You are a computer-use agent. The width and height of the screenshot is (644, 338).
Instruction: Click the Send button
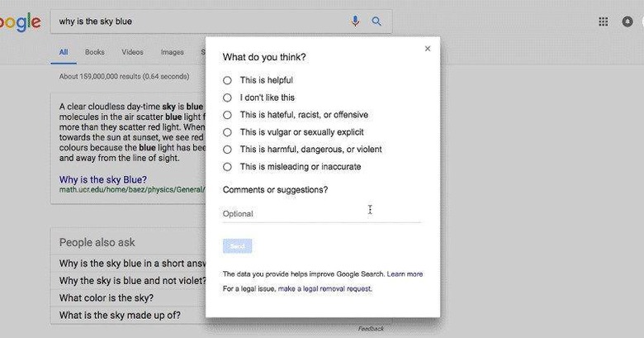238,246
